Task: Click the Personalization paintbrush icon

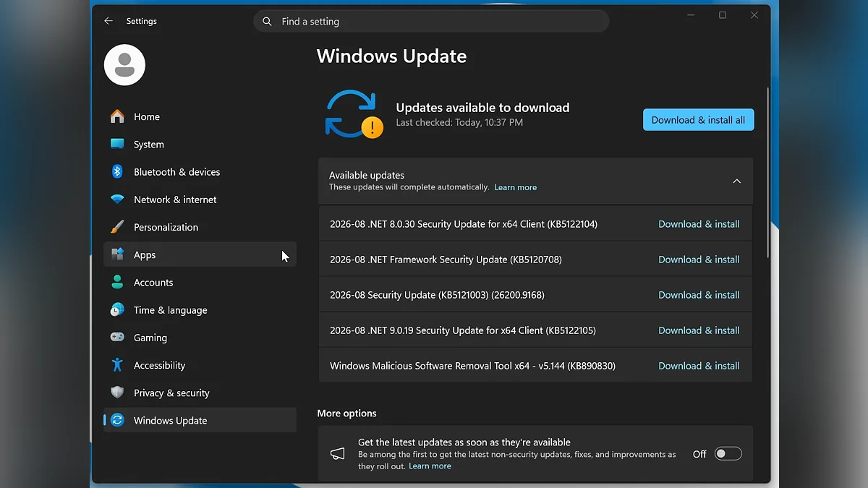Action: [x=117, y=227]
